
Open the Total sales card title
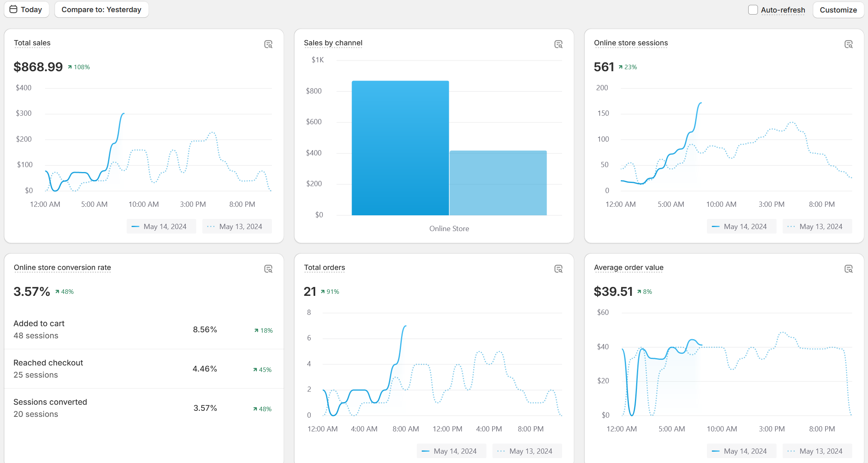pos(32,43)
